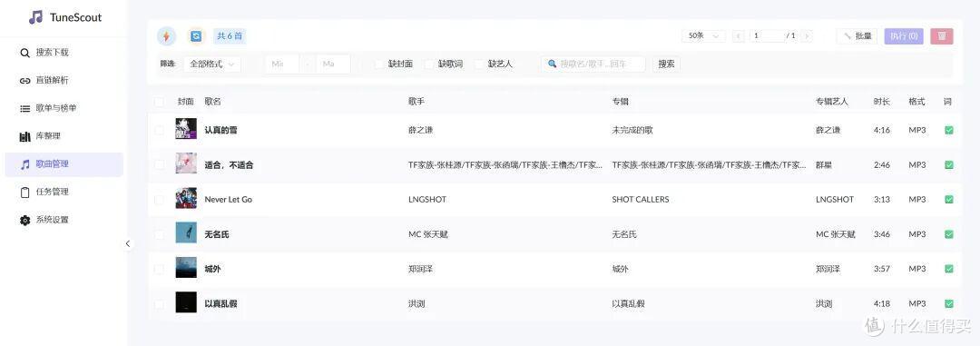The image size is (980, 346).
Task: Click lyrics check icon for 适合，不适合
Action: [x=949, y=165]
